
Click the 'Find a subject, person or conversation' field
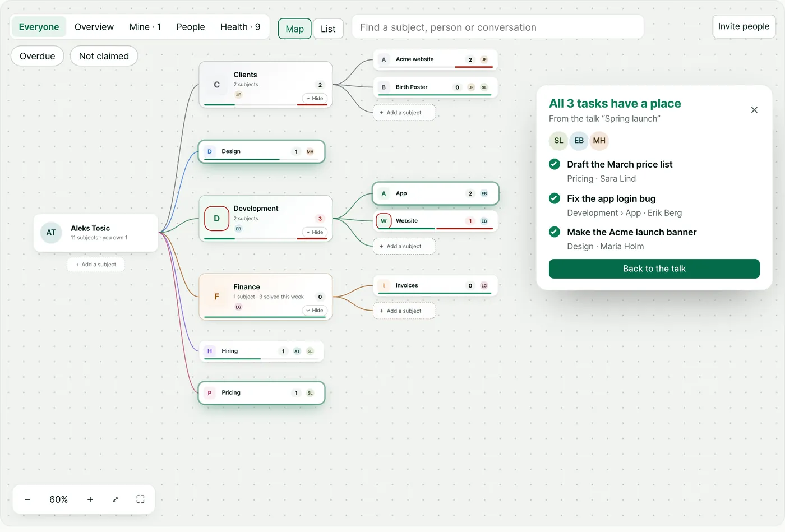pos(498,27)
